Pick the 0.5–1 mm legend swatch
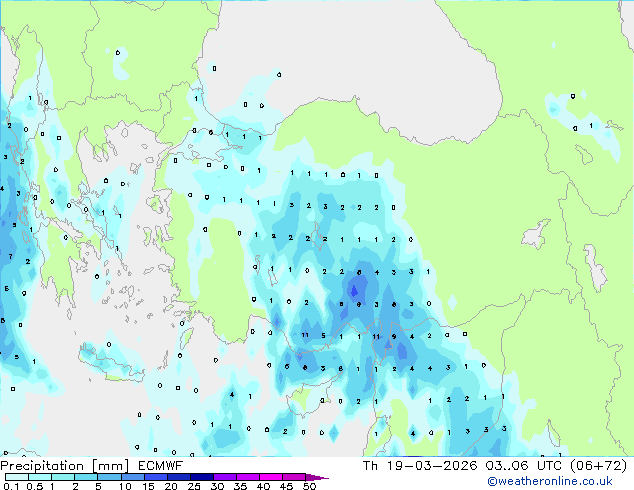Image resolution: width=634 pixels, height=490 pixels. pos(40,477)
